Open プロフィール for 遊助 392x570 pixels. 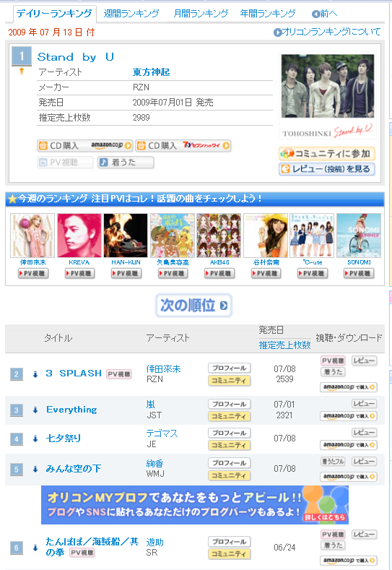[x=230, y=542]
